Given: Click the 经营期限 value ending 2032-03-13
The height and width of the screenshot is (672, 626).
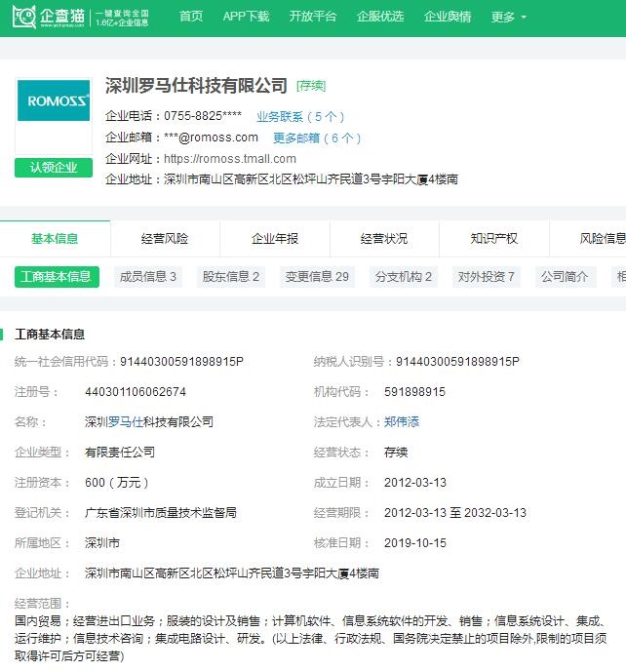Looking at the screenshot, I should 455,513.
